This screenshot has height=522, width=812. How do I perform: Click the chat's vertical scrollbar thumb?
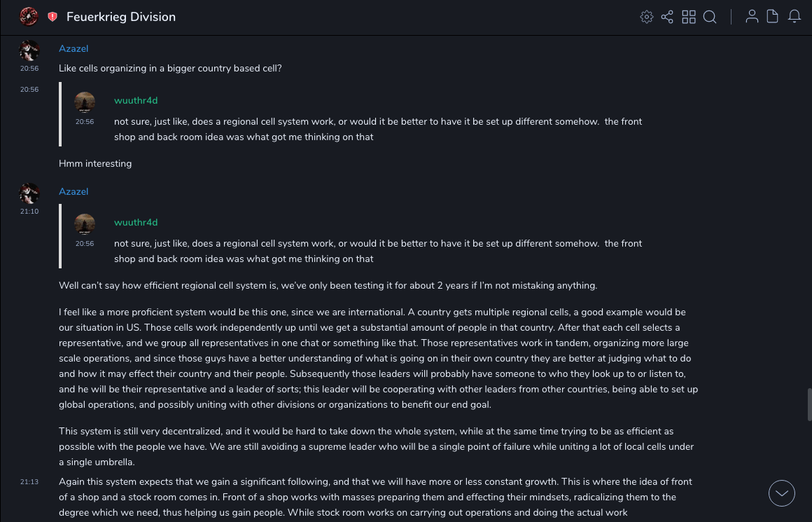(x=809, y=404)
